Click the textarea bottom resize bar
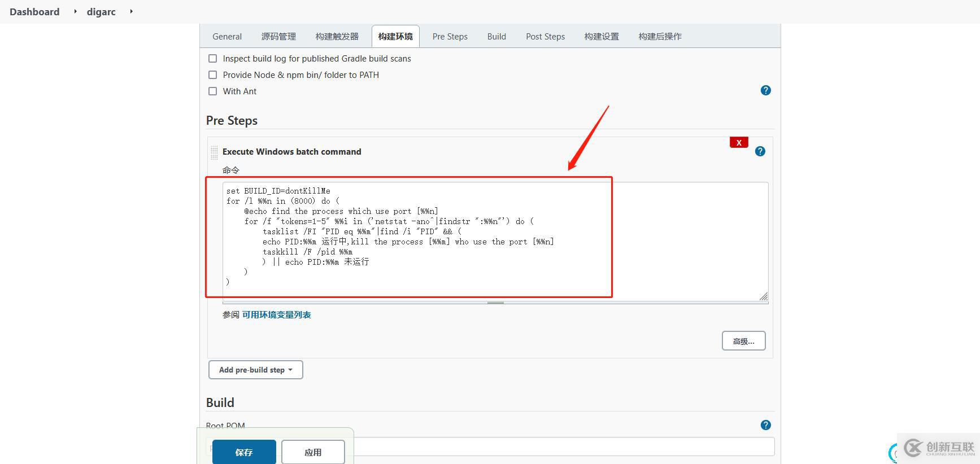The height and width of the screenshot is (464, 980). 495,303
